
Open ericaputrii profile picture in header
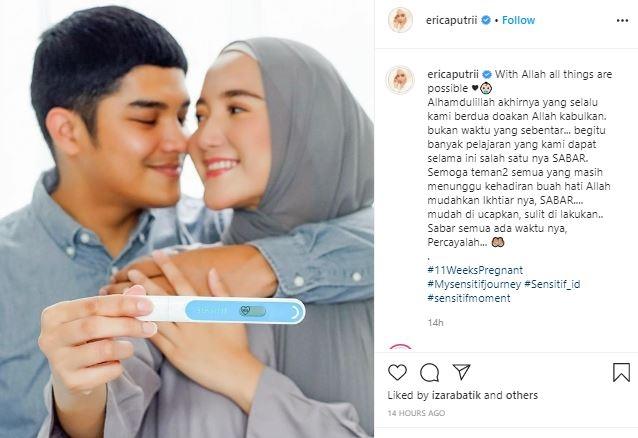click(400, 20)
